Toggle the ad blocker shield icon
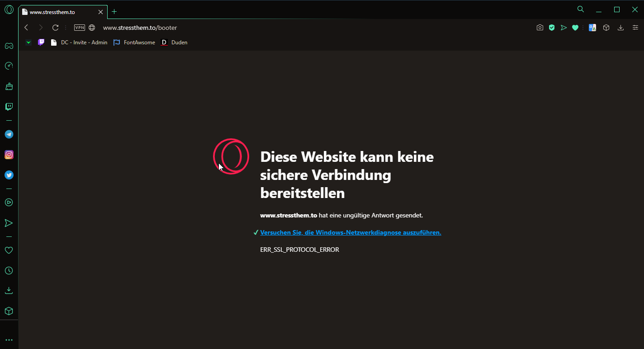This screenshot has width=644, height=349. [552, 28]
